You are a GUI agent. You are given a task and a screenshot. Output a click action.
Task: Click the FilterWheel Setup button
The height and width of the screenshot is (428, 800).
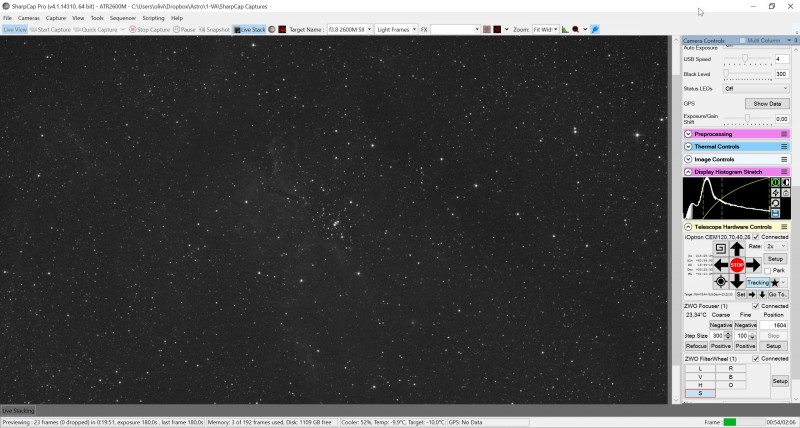point(780,381)
